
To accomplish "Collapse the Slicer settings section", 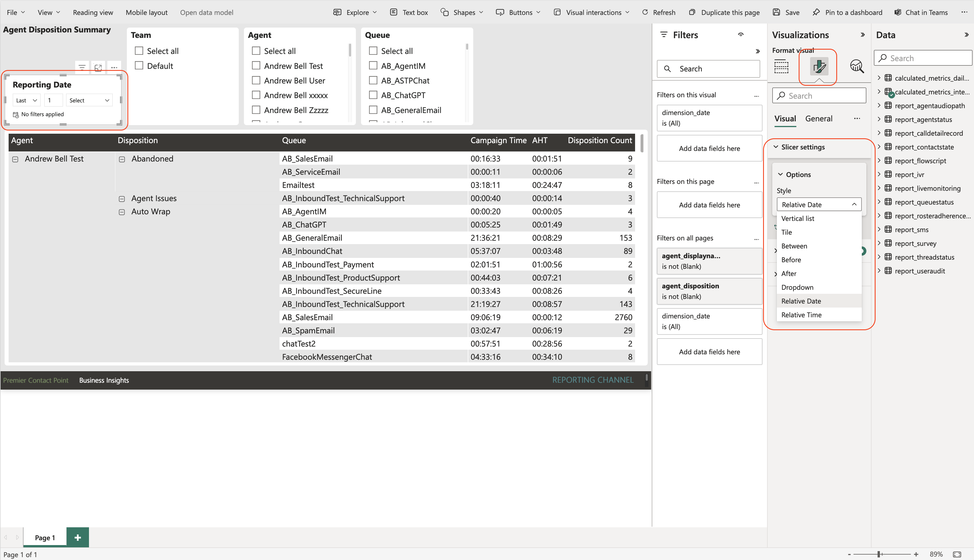I will pyautogui.click(x=775, y=147).
